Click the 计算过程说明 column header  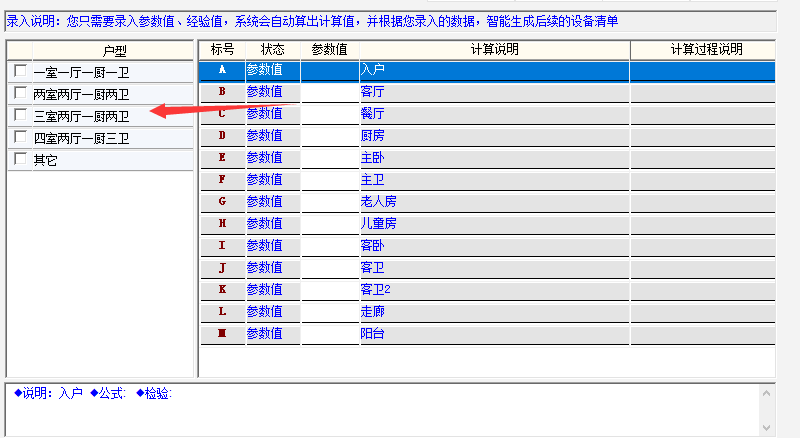(x=703, y=50)
